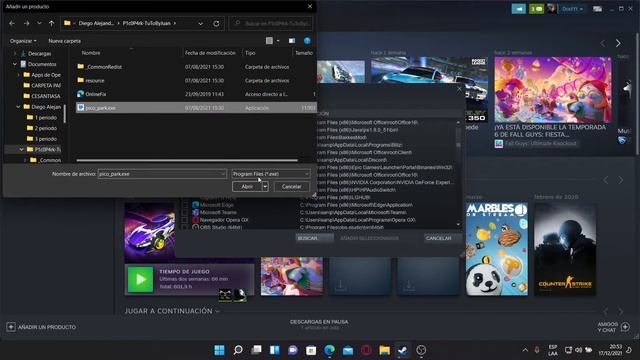Open the Abrir button dropdown arrow
Viewport: 640px width, 360px height.
point(265,187)
